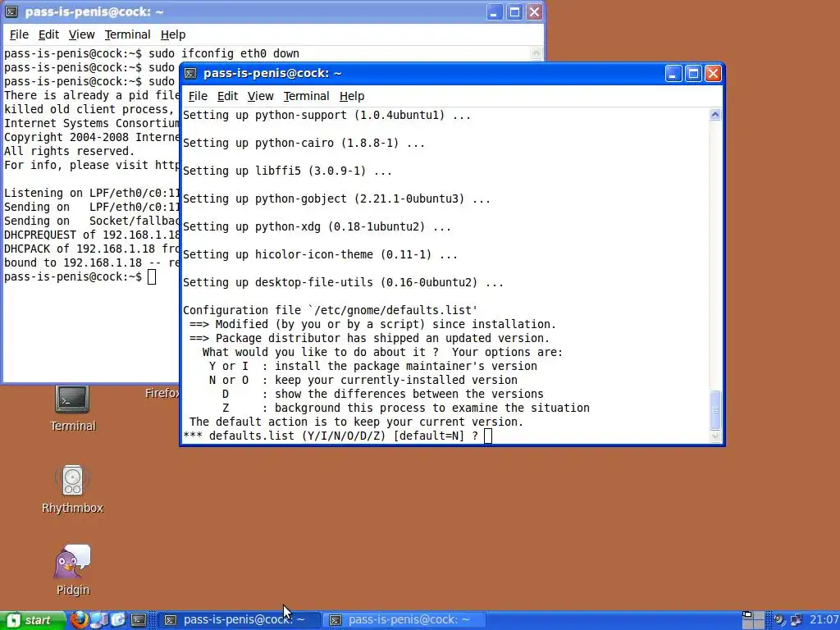
Task: Open the Terminal desktop icon
Action: (x=72, y=409)
